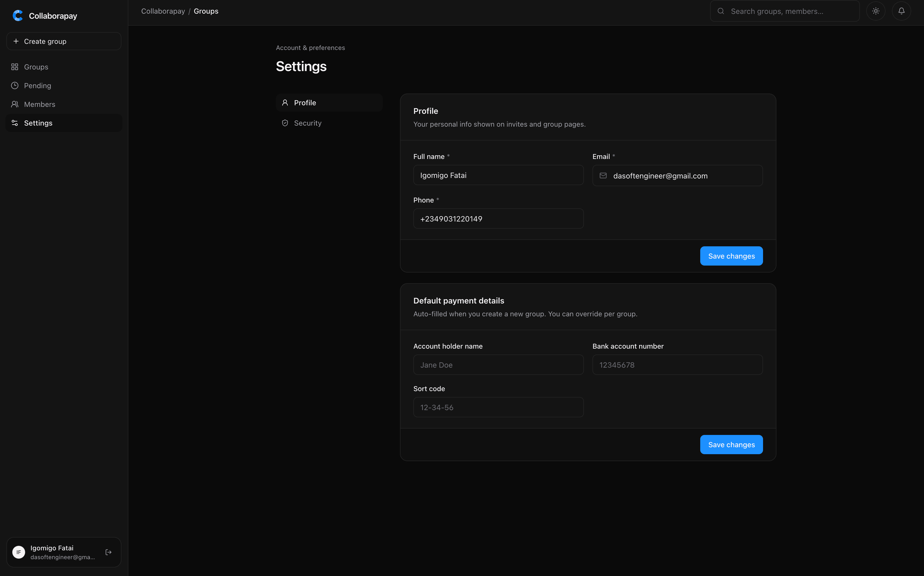This screenshot has height=576, width=924.
Task: Click the Profile tab person icon
Action: click(x=285, y=103)
